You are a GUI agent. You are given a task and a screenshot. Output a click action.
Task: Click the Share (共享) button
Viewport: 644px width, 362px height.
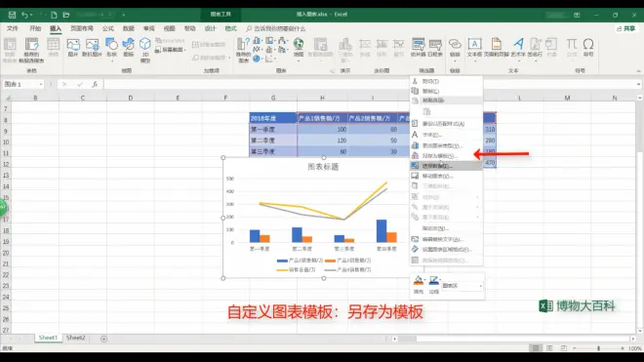(x=625, y=28)
